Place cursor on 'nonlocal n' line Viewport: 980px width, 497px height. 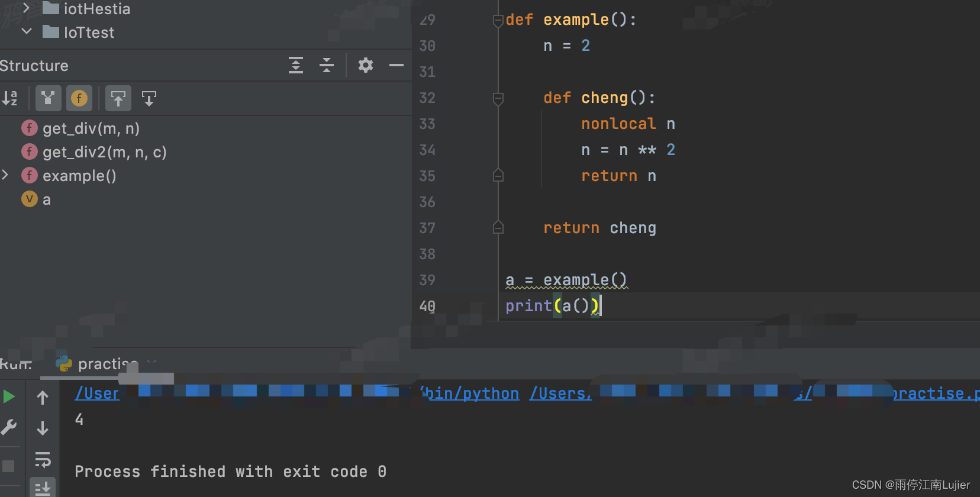point(628,124)
